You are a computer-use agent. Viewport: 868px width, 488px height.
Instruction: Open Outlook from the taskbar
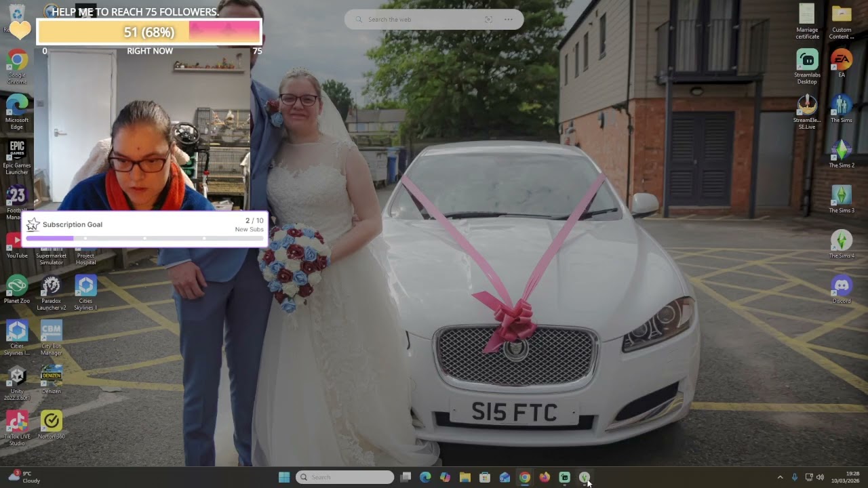[505, 477]
